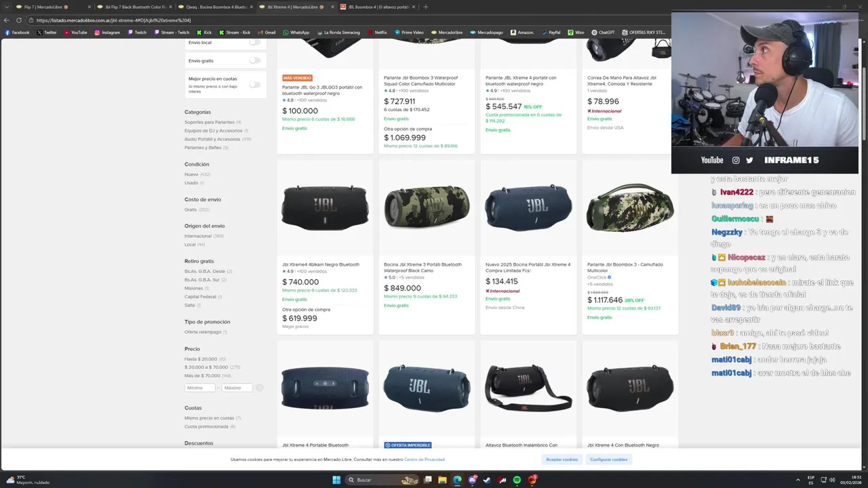Open the camo Bocina Jbl Xtreme 3 thumbnail
The width and height of the screenshot is (868, 488).
(427, 207)
